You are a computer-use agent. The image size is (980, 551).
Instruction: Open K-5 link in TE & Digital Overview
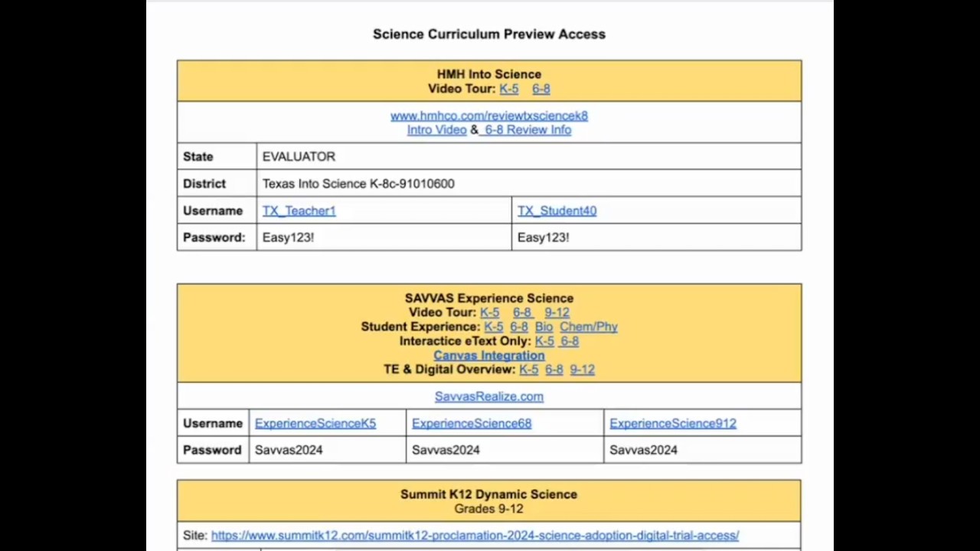click(x=529, y=370)
